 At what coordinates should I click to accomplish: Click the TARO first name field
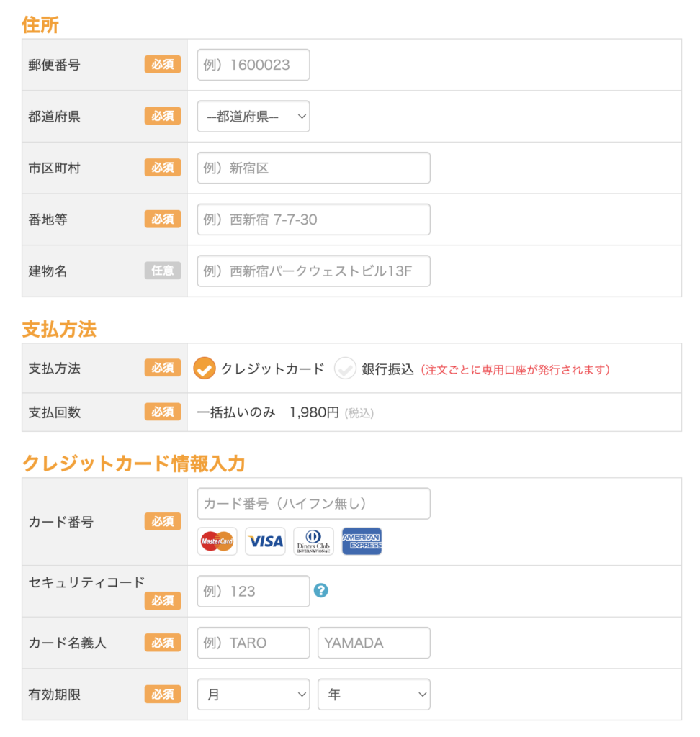tap(253, 643)
